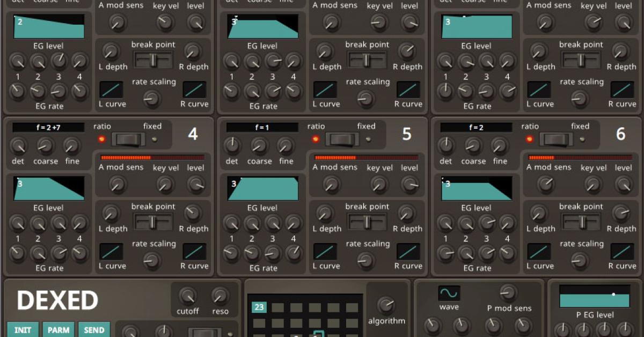Click operator 5 coarse knob
Screen dimensions: 644x337
(x=259, y=145)
